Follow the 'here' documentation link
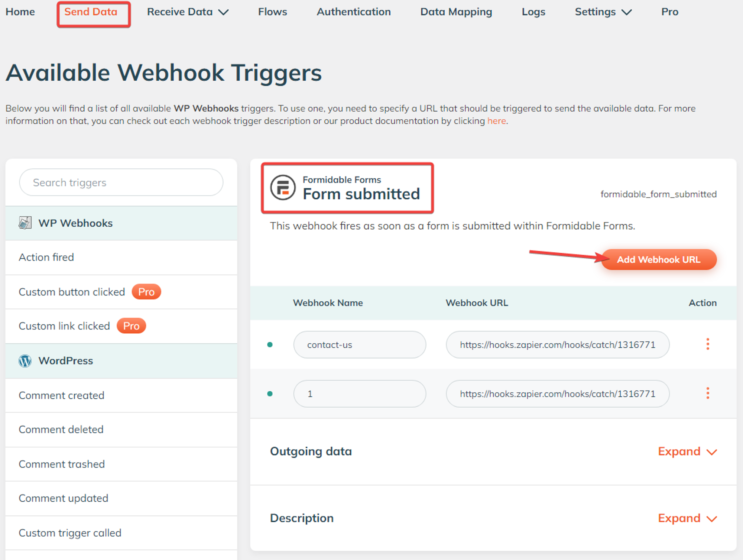The height and width of the screenshot is (560, 743). [497, 121]
